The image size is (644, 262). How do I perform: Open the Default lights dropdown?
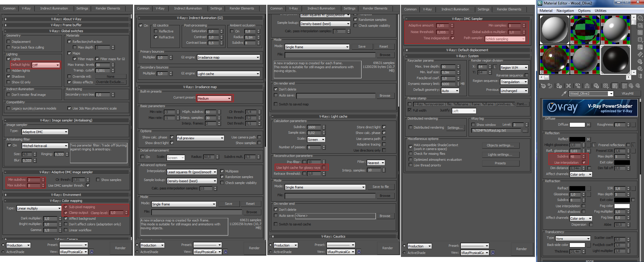tap(46, 65)
